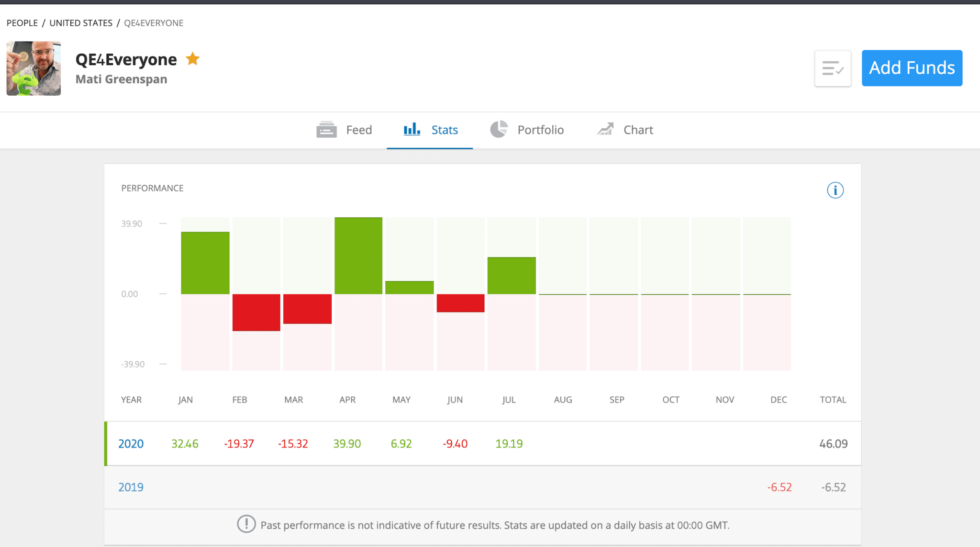The height and width of the screenshot is (547, 980).
Task: Click Mati Greenspan profile photo
Action: pyautogui.click(x=33, y=68)
